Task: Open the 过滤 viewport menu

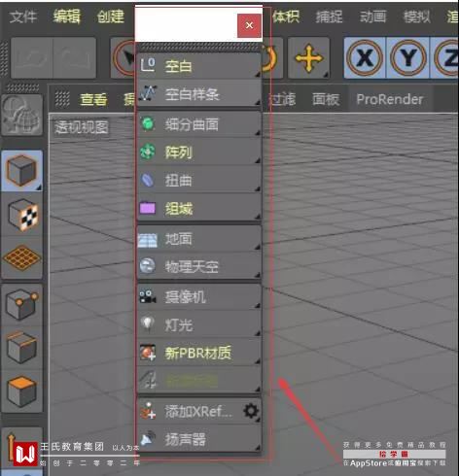Action: point(282,99)
